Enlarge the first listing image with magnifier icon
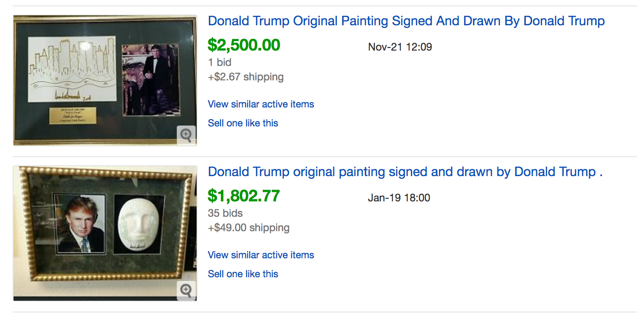 (186, 135)
